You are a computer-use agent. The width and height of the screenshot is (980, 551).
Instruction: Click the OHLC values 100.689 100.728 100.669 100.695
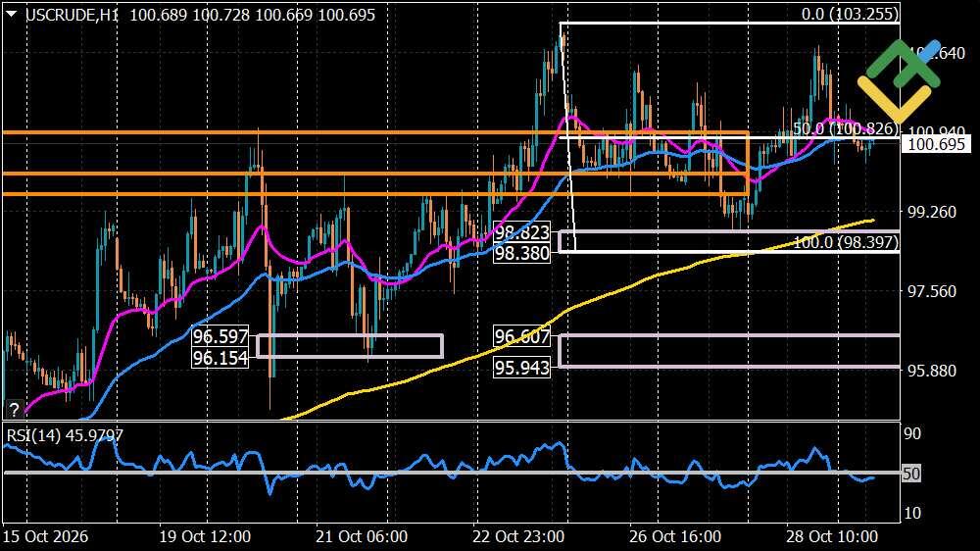(x=253, y=15)
